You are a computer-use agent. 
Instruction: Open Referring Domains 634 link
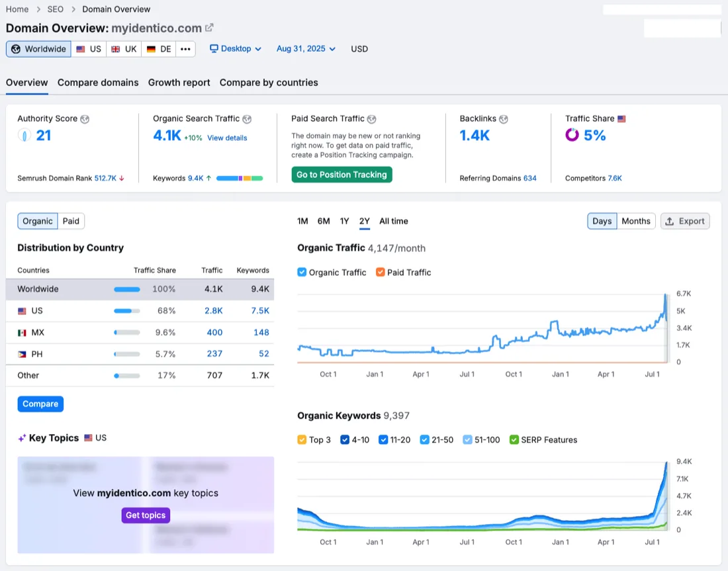click(x=529, y=178)
